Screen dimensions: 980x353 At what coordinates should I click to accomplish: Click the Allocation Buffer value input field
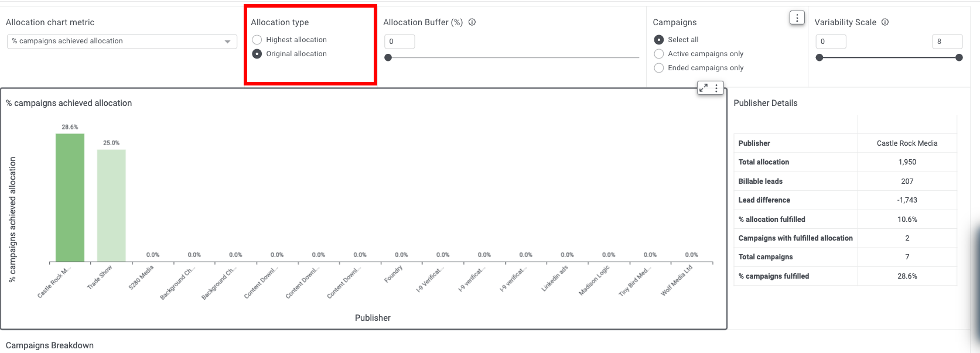(399, 42)
